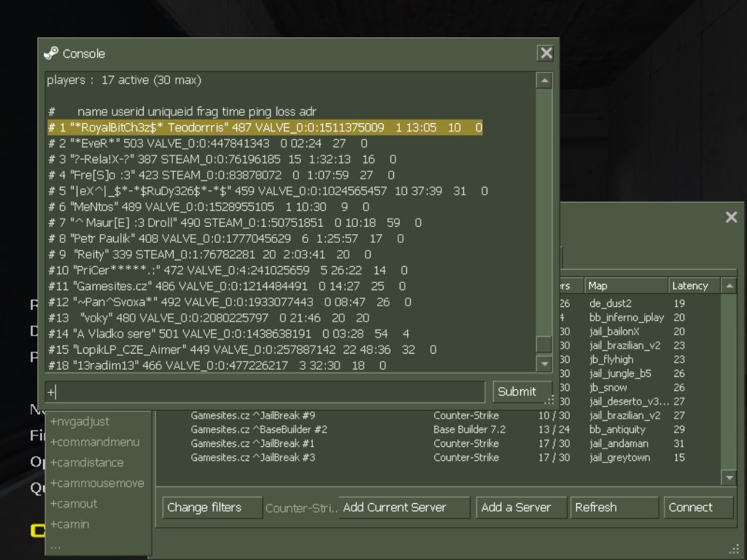This screenshot has height=560, width=747.
Task: Click the console scrollbar thumb
Action: point(544,344)
